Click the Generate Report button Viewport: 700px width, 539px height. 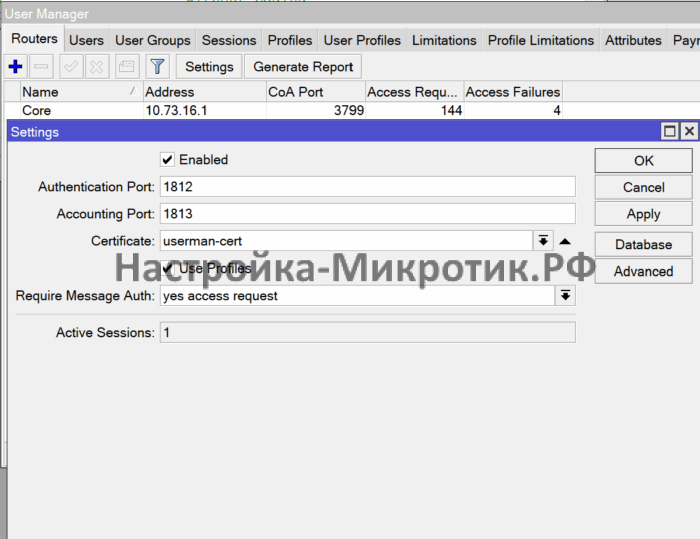click(x=303, y=67)
